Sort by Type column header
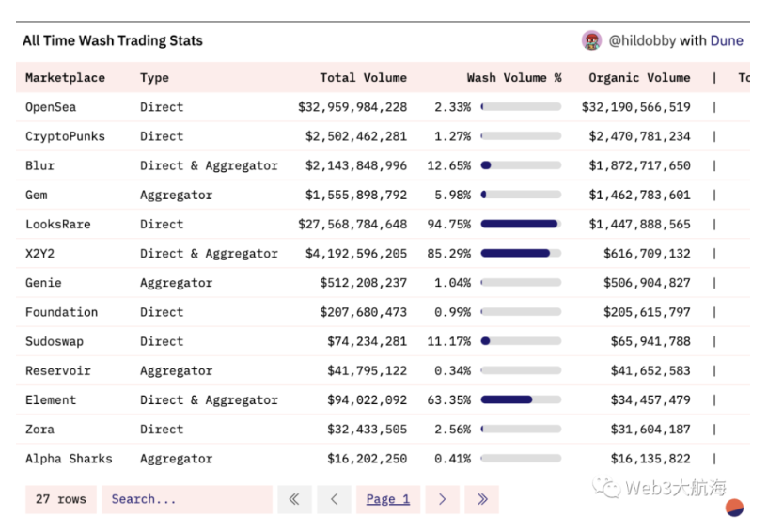This screenshot has height=532, width=783. click(154, 77)
